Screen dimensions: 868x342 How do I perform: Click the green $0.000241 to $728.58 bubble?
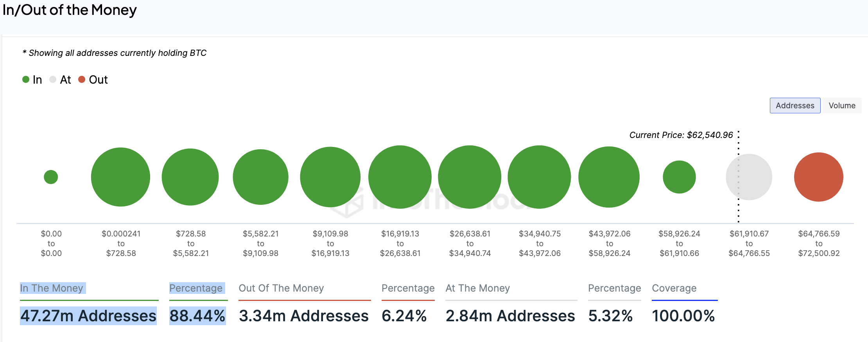click(x=120, y=177)
